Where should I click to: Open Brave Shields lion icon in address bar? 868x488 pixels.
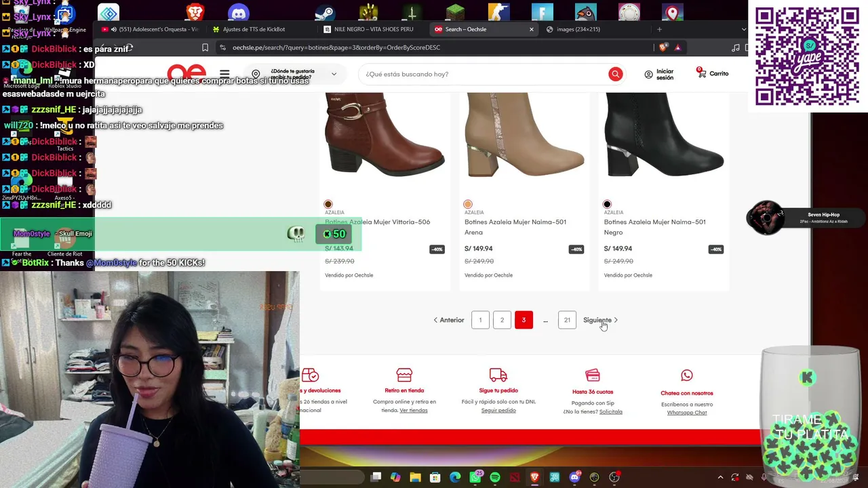tap(663, 47)
